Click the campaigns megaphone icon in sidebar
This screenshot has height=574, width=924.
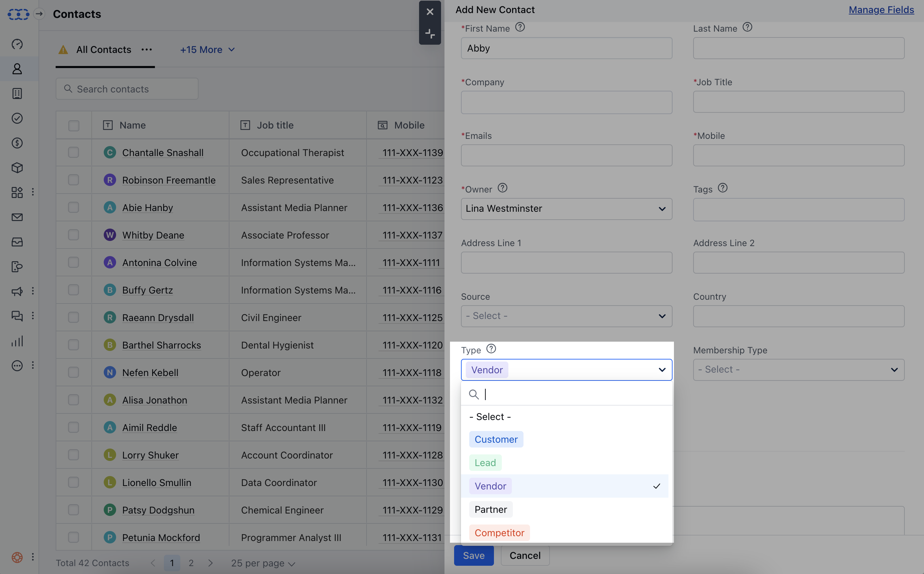[17, 291]
